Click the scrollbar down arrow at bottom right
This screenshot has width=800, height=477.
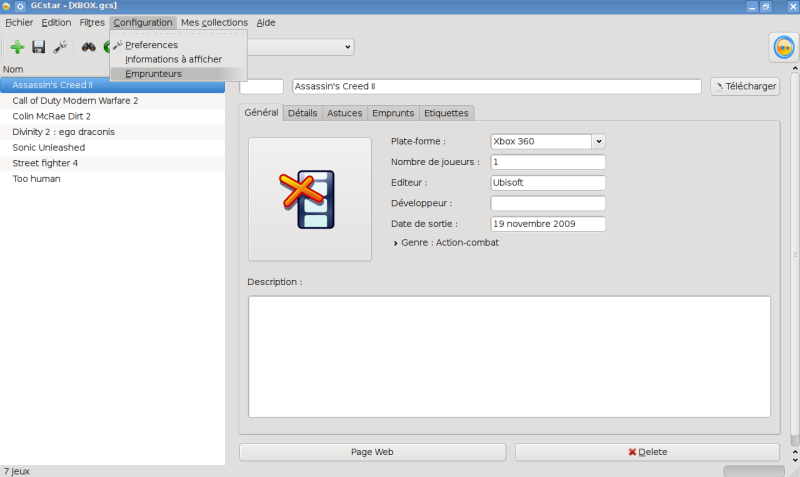(x=795, y=460)
